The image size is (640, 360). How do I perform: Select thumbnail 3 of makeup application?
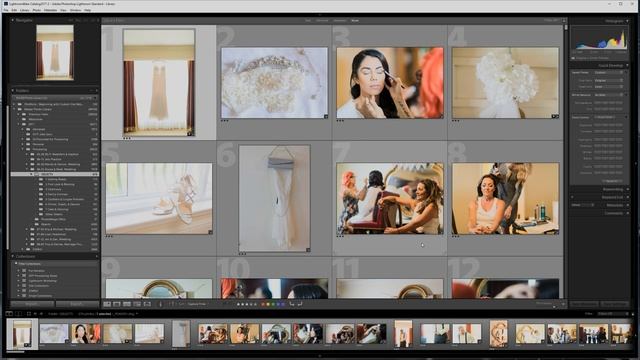click(x=390, y=83)
